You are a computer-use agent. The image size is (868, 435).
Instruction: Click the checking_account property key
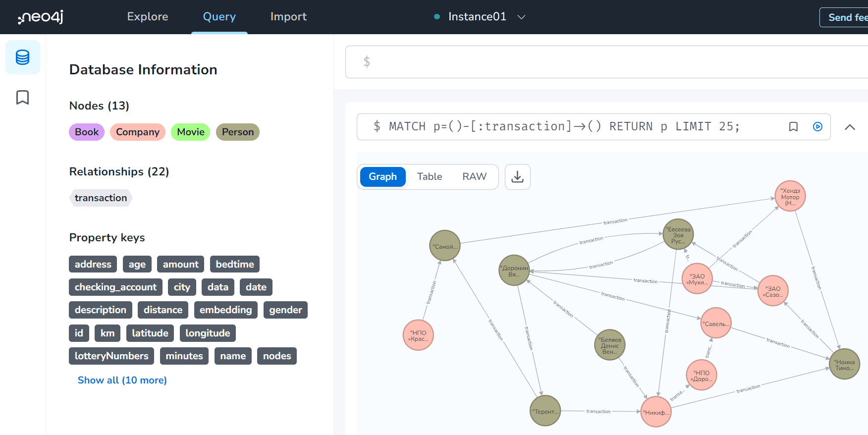tap(115, 287)
